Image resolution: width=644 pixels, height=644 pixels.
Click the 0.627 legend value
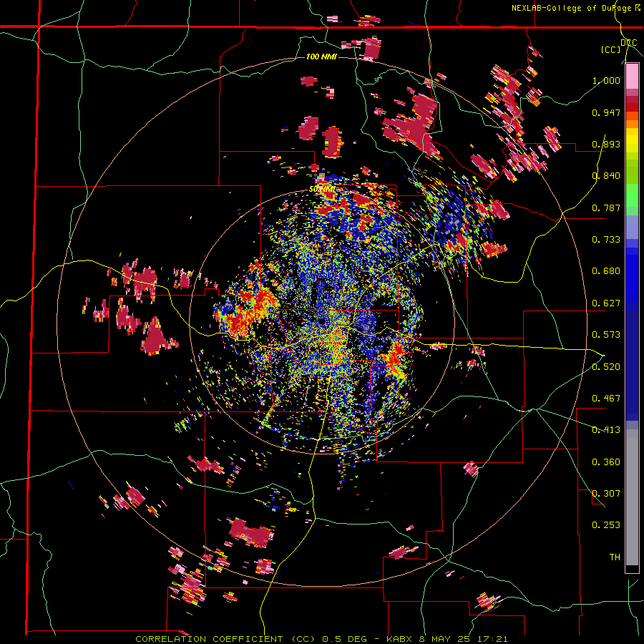tap(606, 303)
